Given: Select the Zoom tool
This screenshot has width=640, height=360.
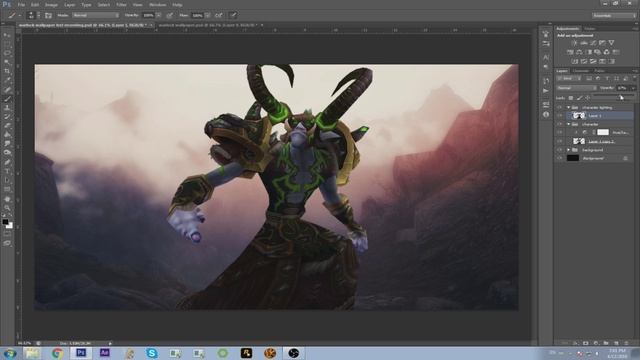Looking at the screenshot, I should (7, 208).
